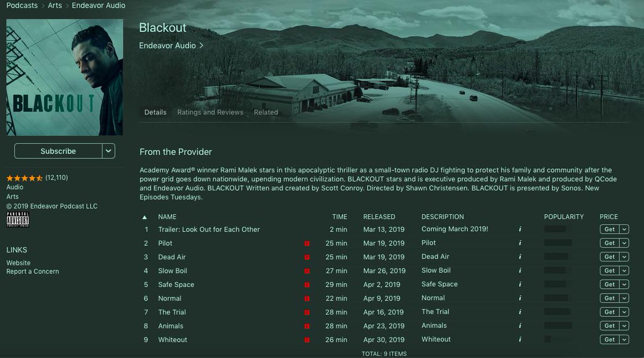644x358 pixels.
Task: Sort episodes by Price column
Action: [609, 217]
